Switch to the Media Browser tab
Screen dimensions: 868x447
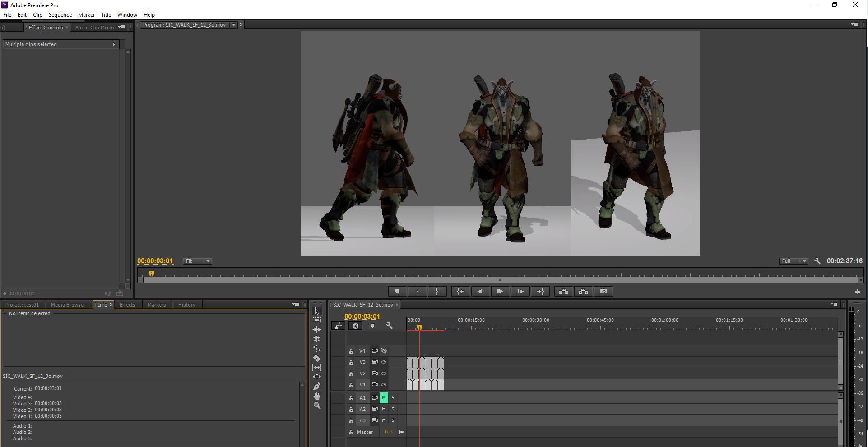click(68, 305)
